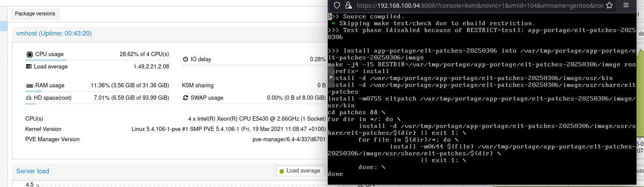The width and height of the screenshot is (644, 187).
Task: Click the CPU usage progress bar
Action: point(97,60)
